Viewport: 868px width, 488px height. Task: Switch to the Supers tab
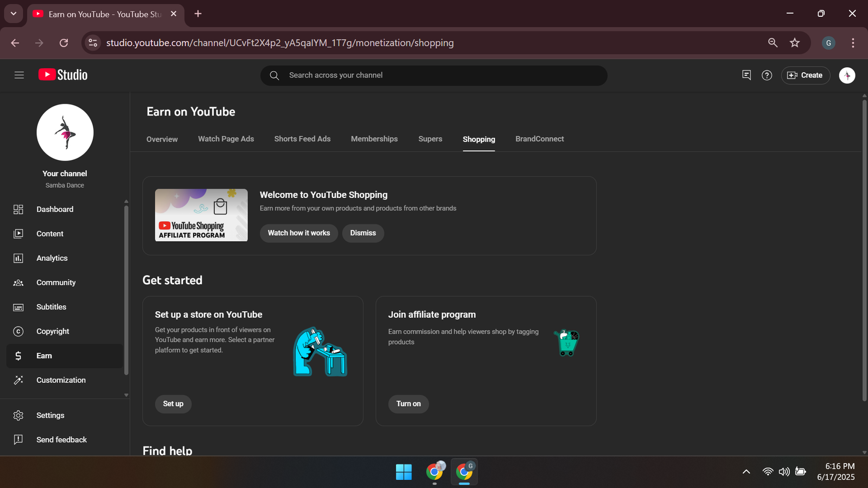430,139
